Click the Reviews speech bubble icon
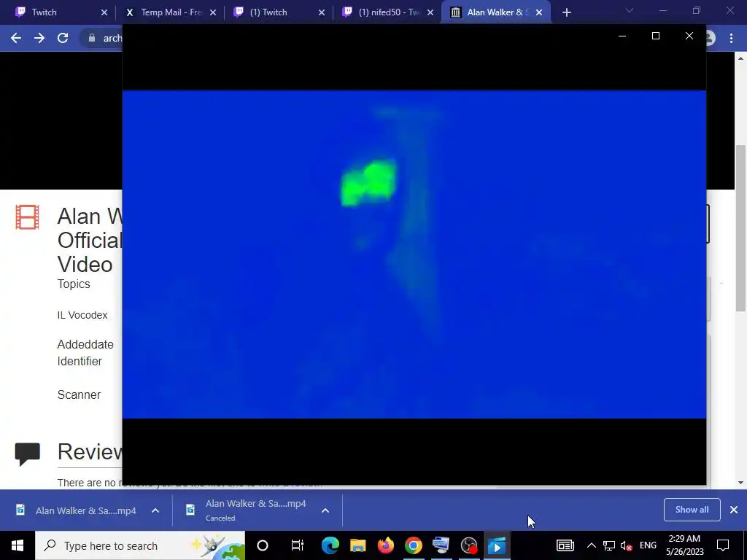 [27, 454]
